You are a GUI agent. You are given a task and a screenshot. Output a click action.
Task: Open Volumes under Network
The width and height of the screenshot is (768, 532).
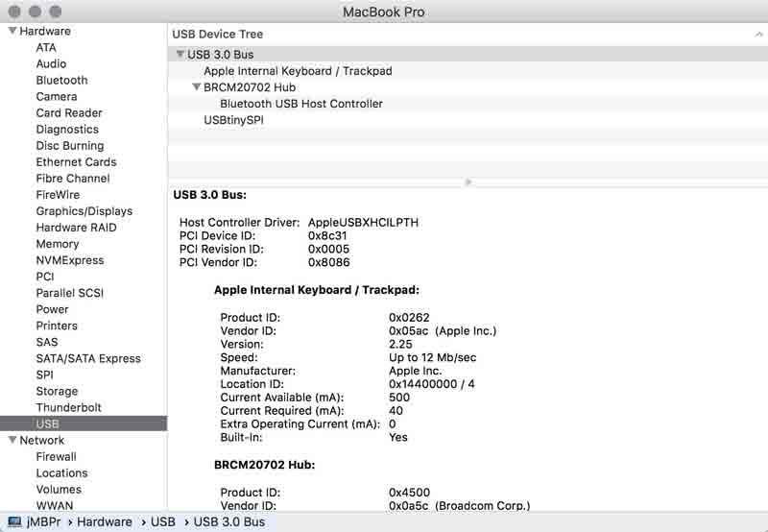coord(59,490)
